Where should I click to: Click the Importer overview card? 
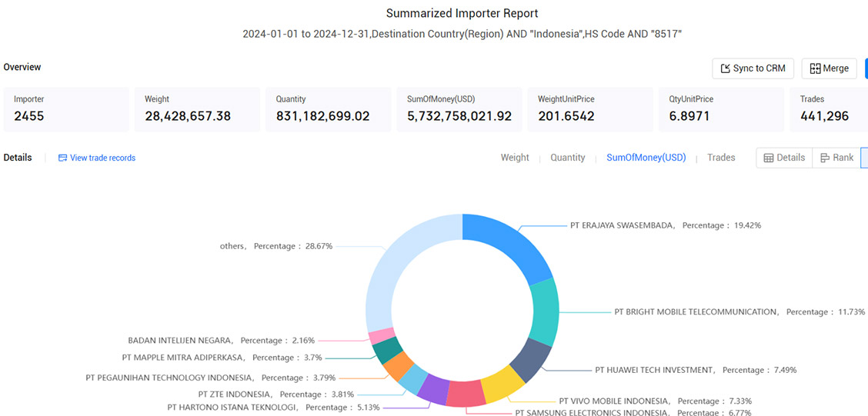point(66,109)
